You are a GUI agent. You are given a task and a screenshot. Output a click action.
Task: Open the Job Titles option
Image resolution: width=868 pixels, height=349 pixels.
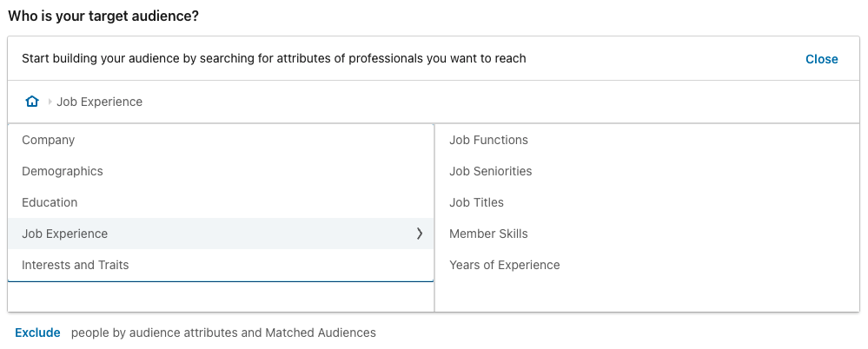[x=476, y=202]
